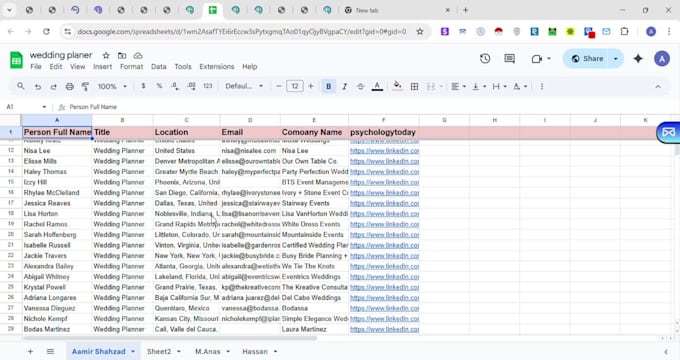Bookmark this page with the star icon
680x360 pixels.
[x=420, y=32]
